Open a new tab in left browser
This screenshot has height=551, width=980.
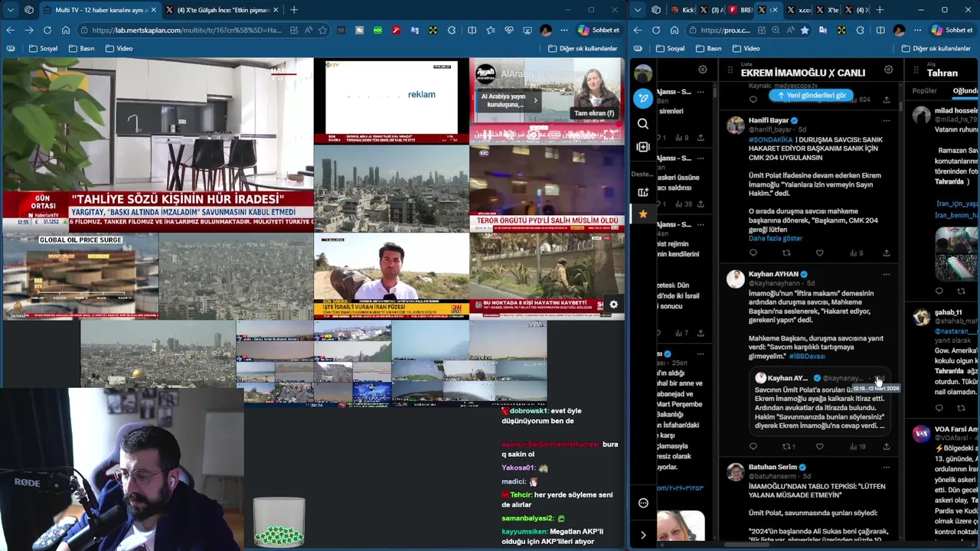tap(294, 10)
